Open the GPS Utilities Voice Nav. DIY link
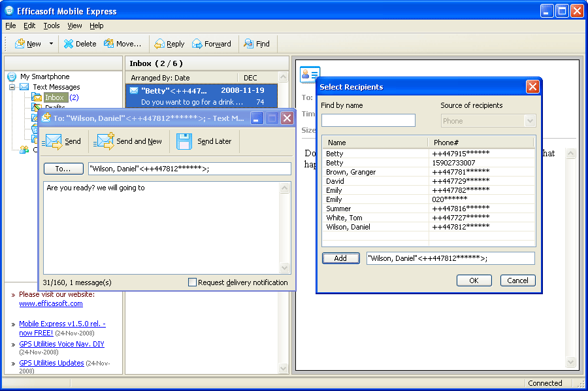Screen dimensions: 588x391 (x=62, y=344)
